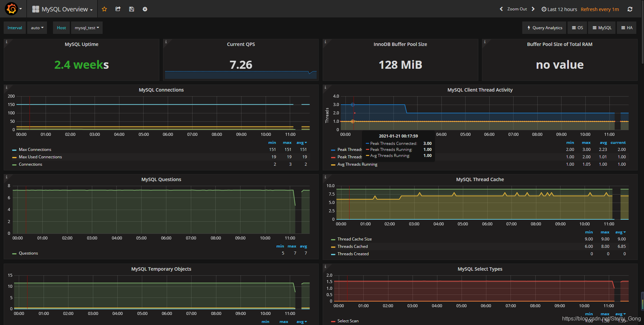Toggle the Threads Created series
Screen dimensions: 644x325
[353, 254]
